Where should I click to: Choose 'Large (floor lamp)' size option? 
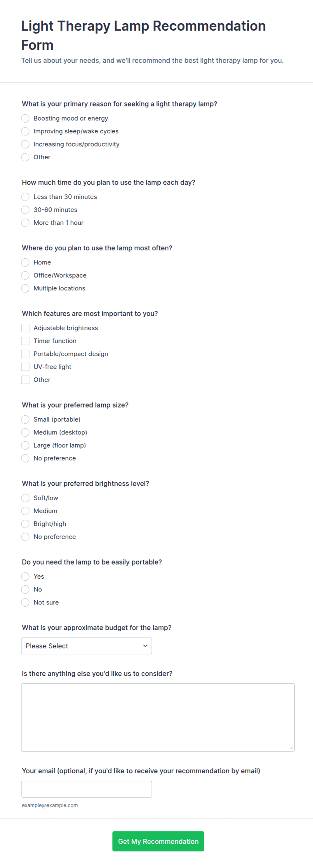25,445
